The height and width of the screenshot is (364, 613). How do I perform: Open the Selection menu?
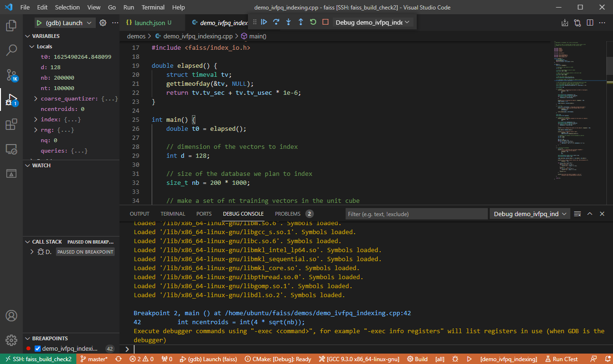click(x=67, y=7)
